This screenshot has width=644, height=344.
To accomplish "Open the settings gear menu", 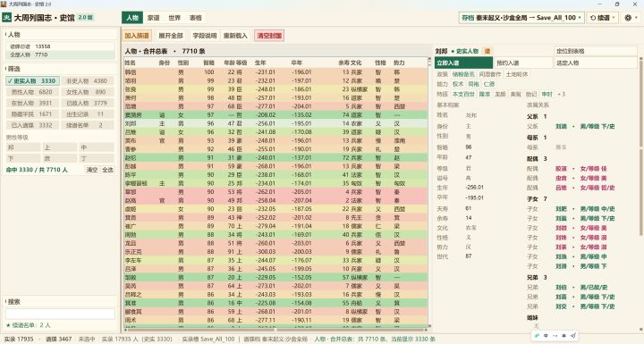I will click(631, 18).
